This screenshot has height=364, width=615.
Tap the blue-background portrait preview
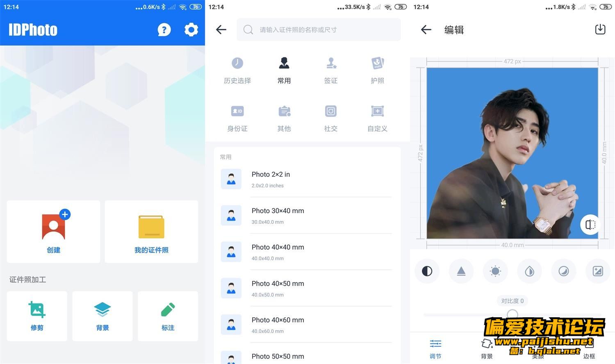point(512,153)
